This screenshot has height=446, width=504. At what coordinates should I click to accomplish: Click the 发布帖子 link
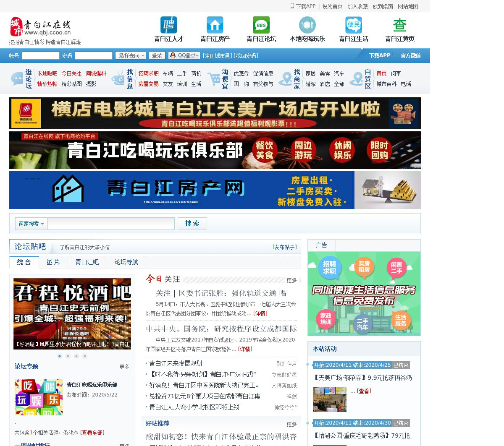coord(285,247)
